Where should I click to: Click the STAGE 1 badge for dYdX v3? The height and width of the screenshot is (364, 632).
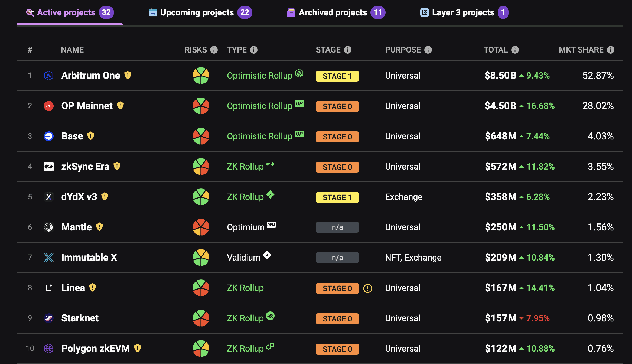[337, 197]
